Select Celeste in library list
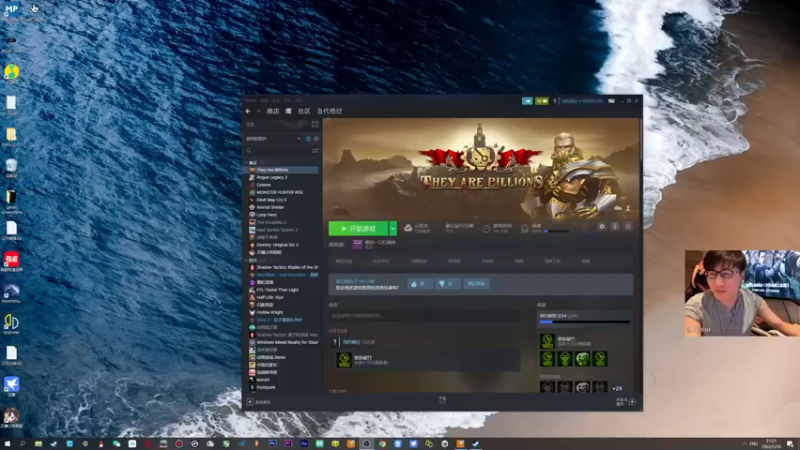This screenshot has height=450, width=800. [282, 185]
